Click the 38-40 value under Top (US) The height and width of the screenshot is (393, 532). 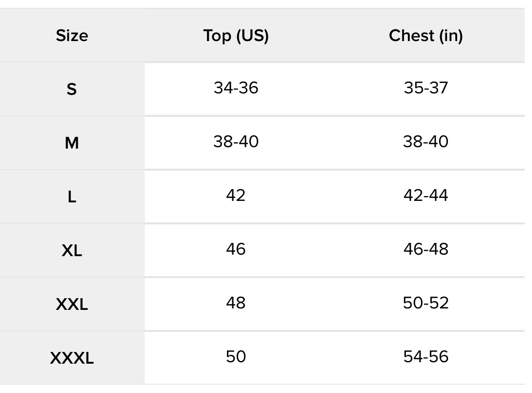point(236,141)
